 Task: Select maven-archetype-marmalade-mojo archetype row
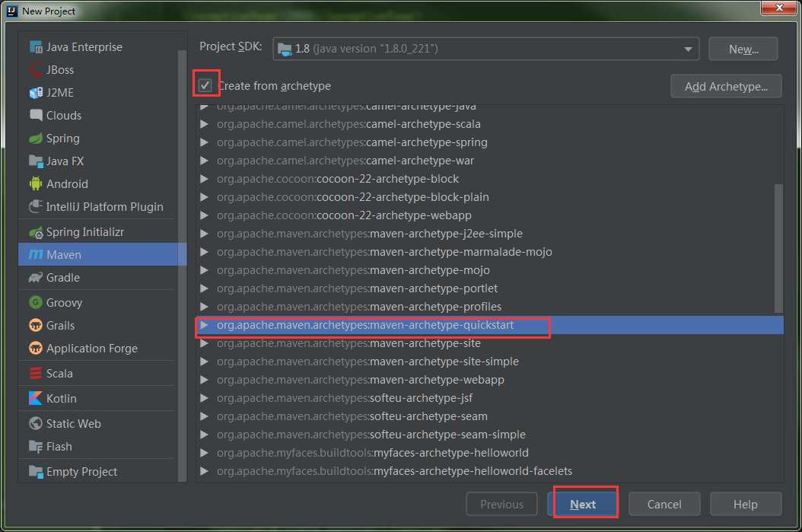click(x=489, y=252)
